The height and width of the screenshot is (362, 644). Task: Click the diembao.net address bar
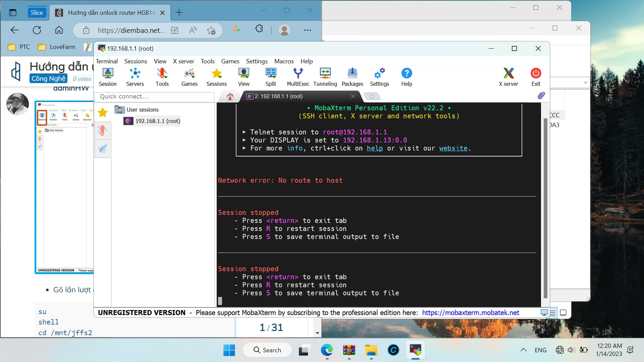point(131,31)
